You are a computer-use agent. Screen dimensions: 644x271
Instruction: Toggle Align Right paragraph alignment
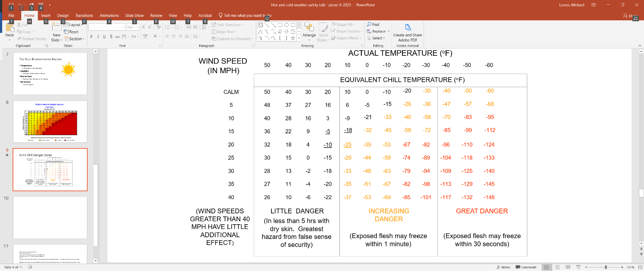tap(180, 36)
